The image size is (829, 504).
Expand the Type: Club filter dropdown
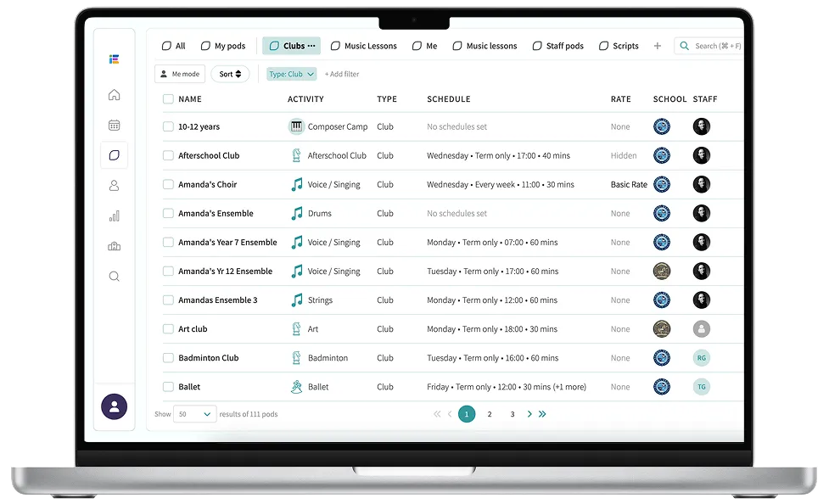click(291, 74)
